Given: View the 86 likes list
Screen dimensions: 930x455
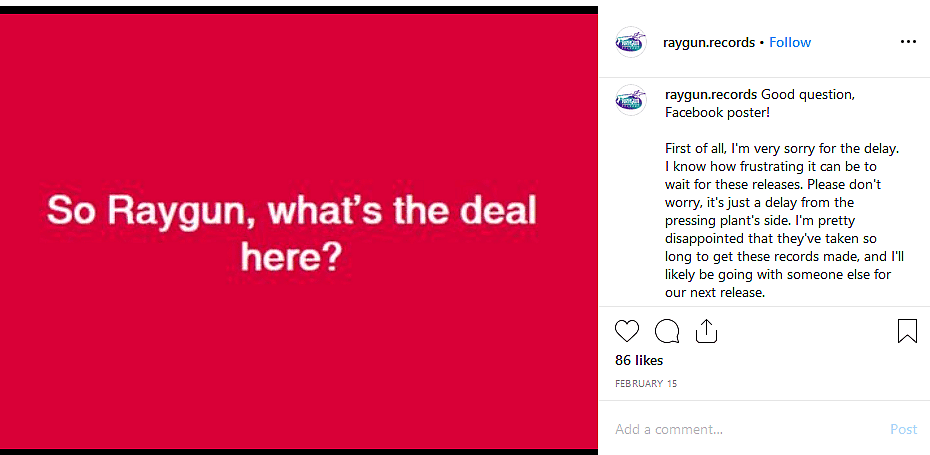Looking at the screenshot, I should coord(639,360).
